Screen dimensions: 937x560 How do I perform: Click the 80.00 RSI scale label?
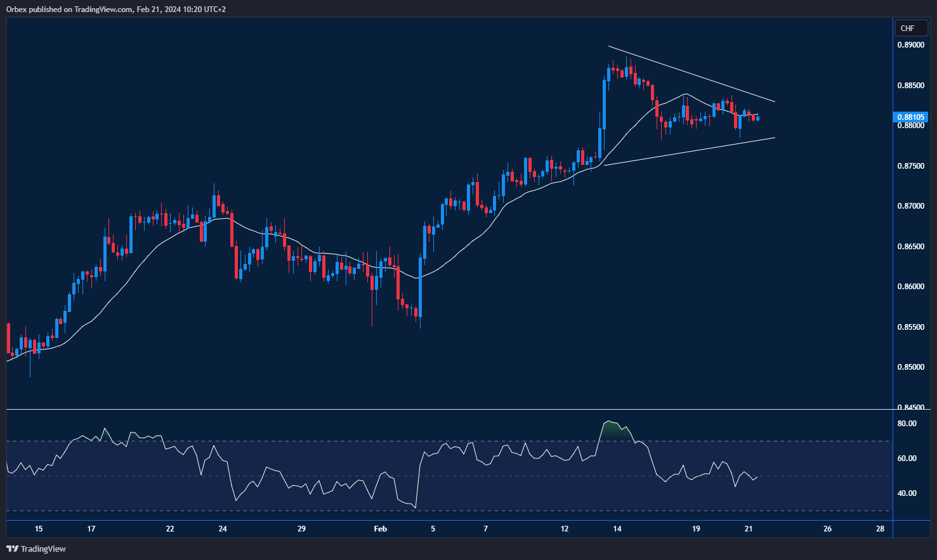pyautogui.click(x=907, y=424)
